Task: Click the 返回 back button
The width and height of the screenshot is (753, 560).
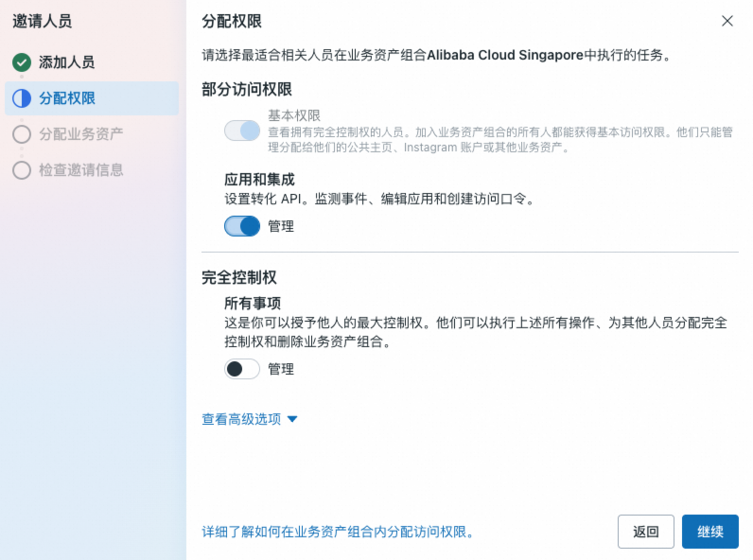Action: tap(645, 532)
